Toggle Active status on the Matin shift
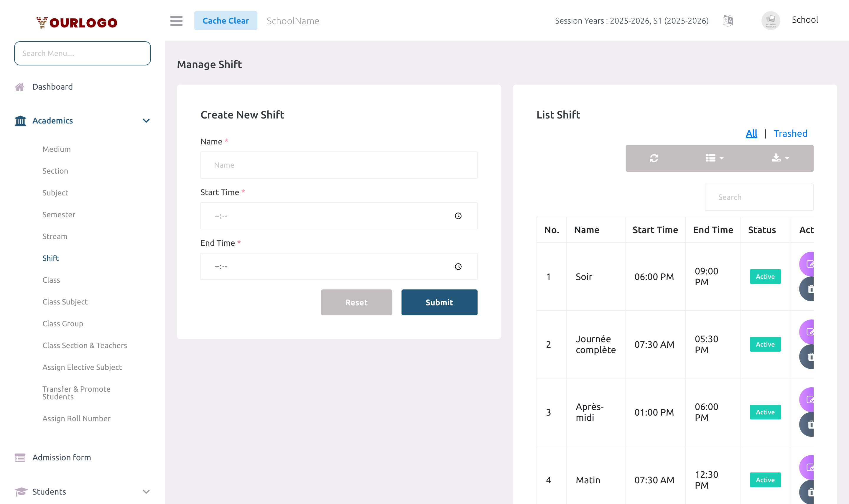The image size is (849, 504). 765,480
